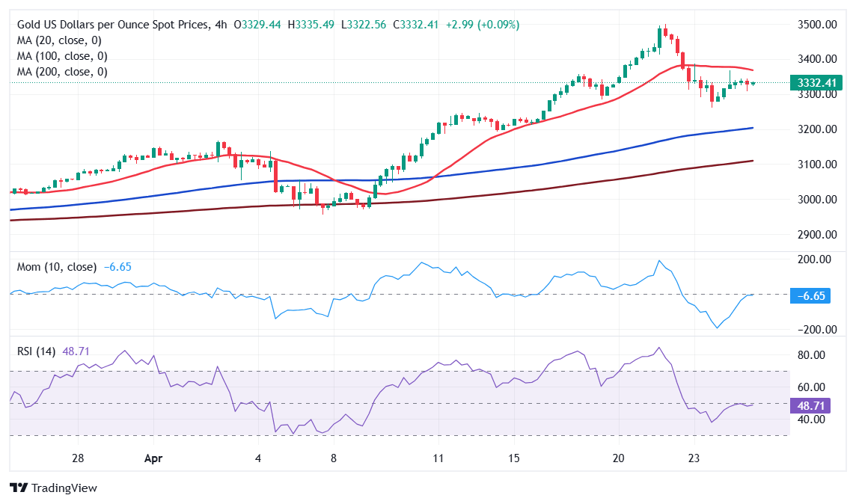Image resolution: width=856 pixels, height=504 pixels.
Task: Click the -200.00 momentum scale label
Action: tap(815, 330)
